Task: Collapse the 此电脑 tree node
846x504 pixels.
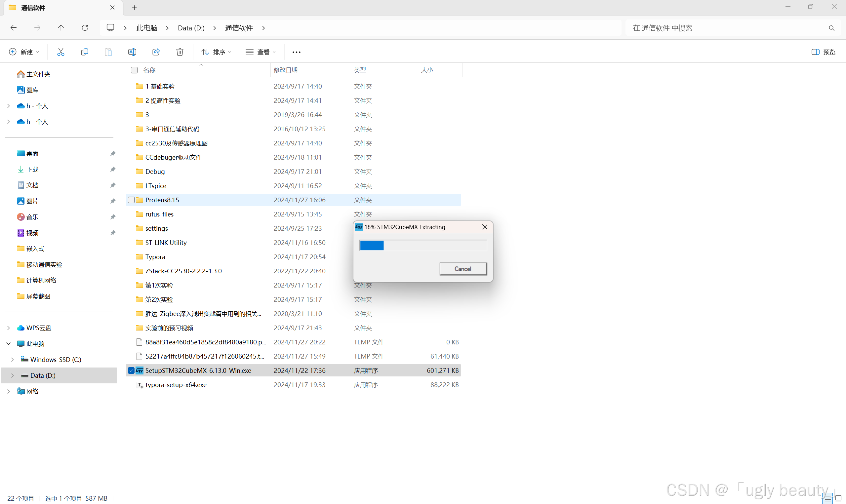Action: click(9, 344)
